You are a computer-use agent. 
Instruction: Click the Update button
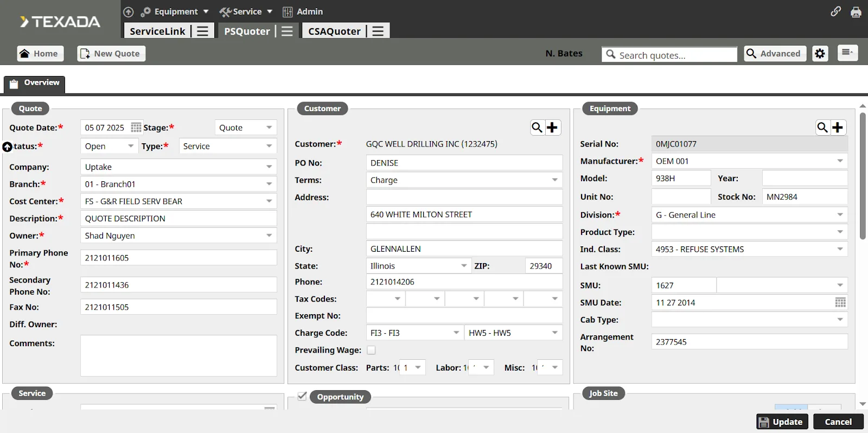pyautogui.click(x=782, y=422)
